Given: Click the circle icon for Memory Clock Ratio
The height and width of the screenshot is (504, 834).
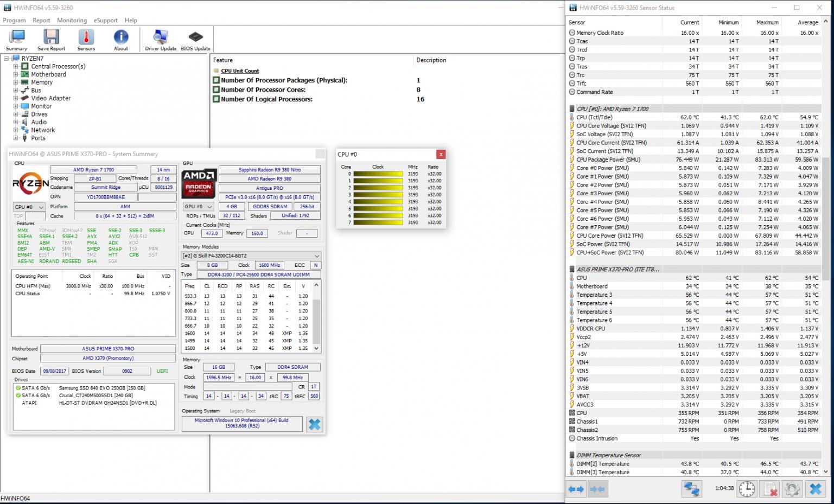Looking at the screenshot, I should click(x=572, y=33).
